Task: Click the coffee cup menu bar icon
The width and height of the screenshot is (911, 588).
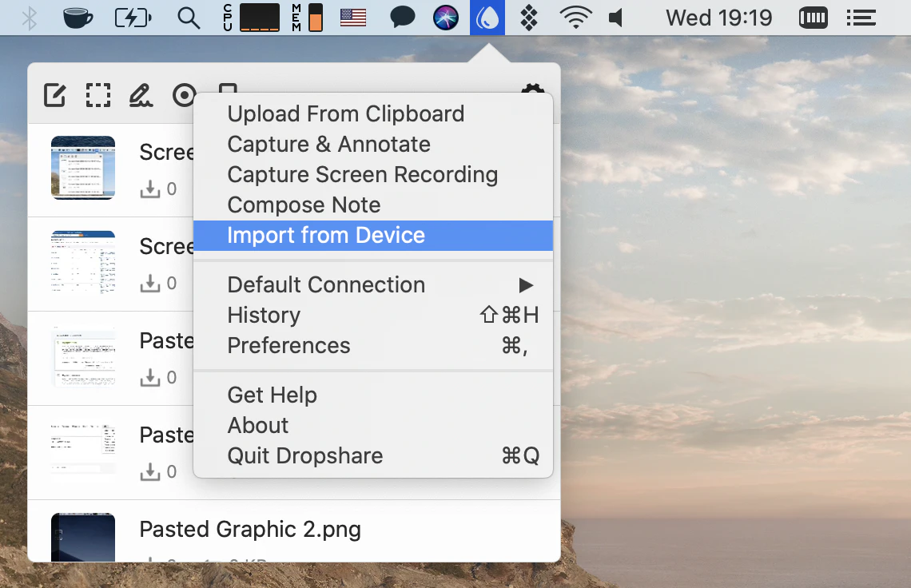Action: point(78,18)
